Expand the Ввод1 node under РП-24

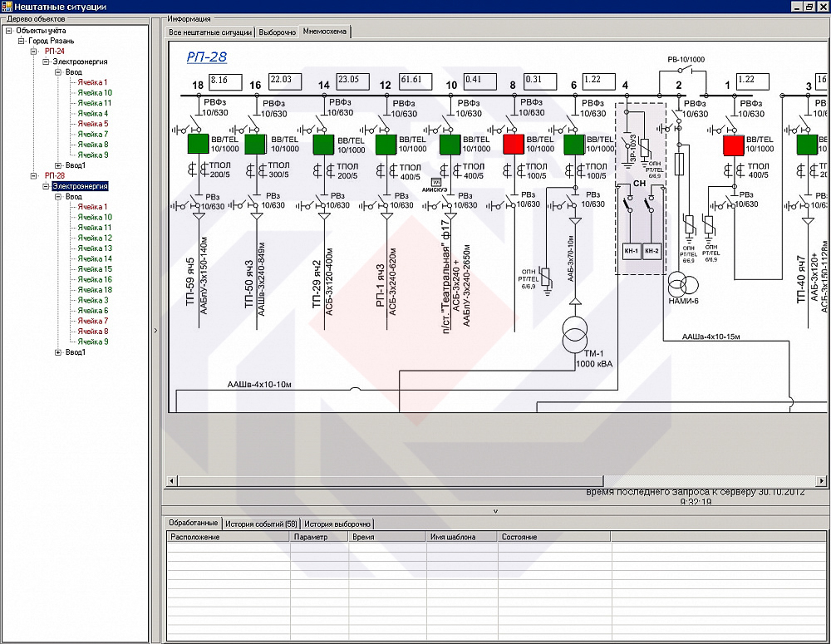(x=58, y=165)
